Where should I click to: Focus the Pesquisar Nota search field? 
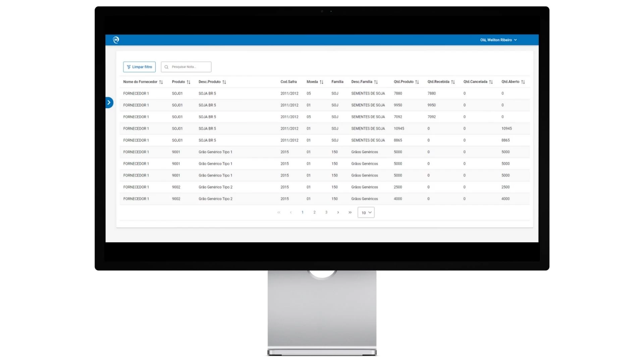coord(190,67)
